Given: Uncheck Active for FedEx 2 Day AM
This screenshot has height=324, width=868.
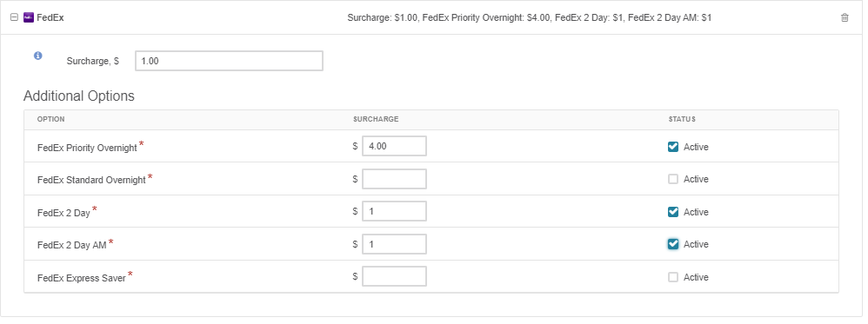Looking at the screenshot, I should click(673, 244).
